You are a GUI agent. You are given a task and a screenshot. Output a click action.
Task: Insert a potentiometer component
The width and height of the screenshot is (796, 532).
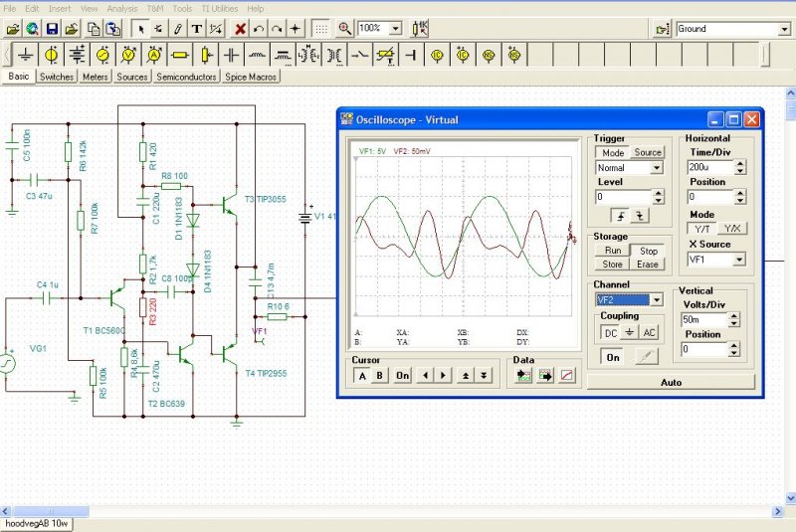point(206,55)
